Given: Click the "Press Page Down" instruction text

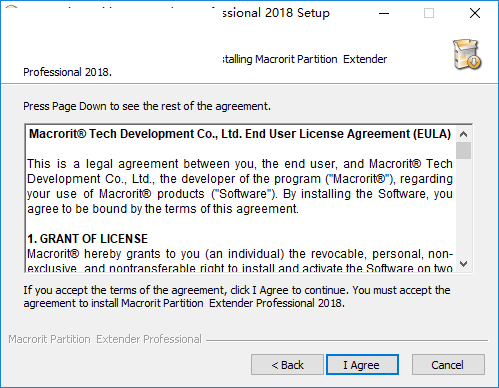Looking at the screenshot, I should [x=147, y=106].
